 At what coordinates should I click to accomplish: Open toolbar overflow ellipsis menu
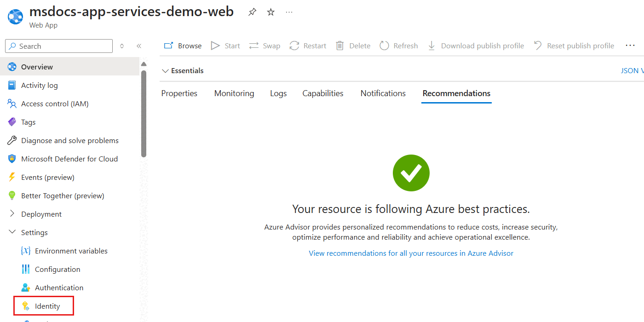630,46
